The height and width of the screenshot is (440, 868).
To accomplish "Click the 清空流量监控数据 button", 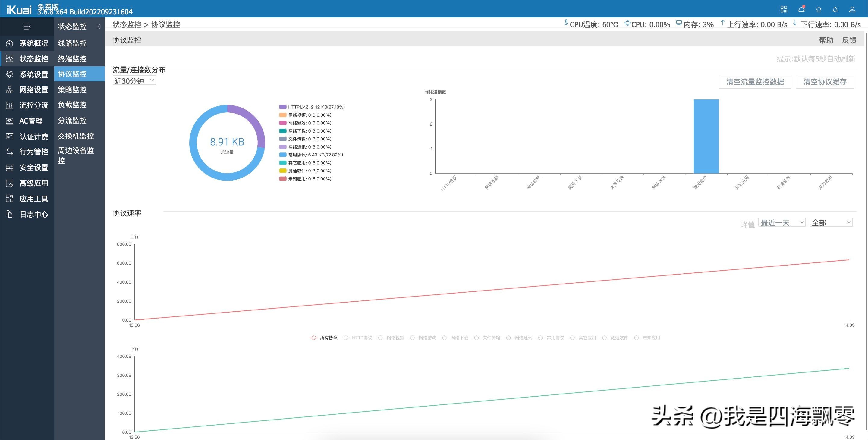I will click(x=754, y=82).
